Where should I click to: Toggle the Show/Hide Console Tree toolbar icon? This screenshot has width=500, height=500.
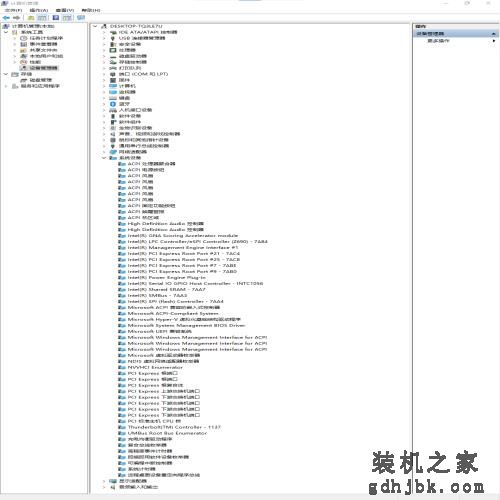[42, 18]
